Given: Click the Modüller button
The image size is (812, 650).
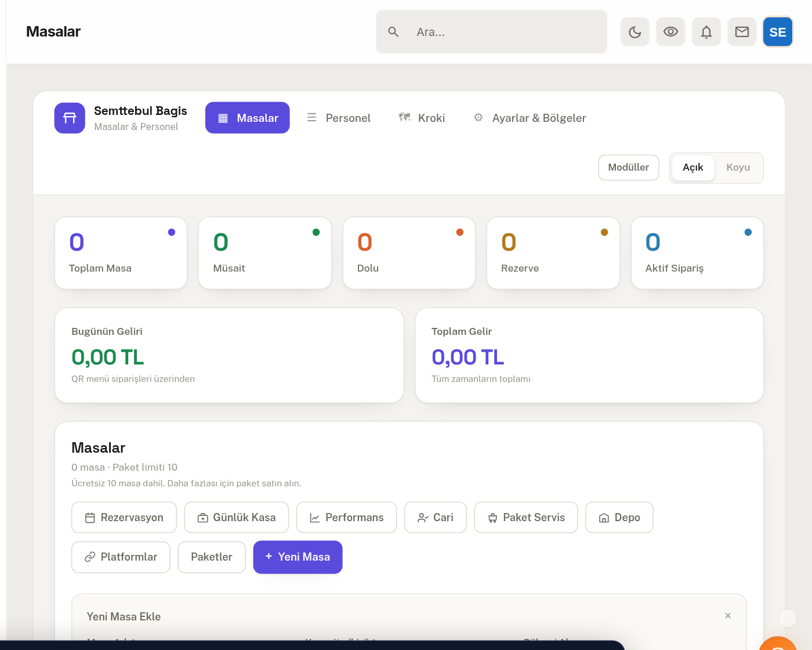Looking at the screenshot, I should point(629,168).
